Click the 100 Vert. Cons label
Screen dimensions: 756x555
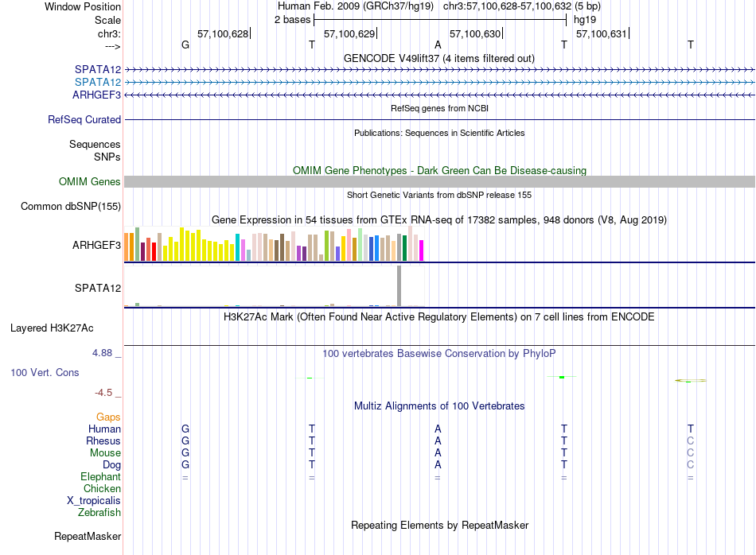[x=45, y=372]
